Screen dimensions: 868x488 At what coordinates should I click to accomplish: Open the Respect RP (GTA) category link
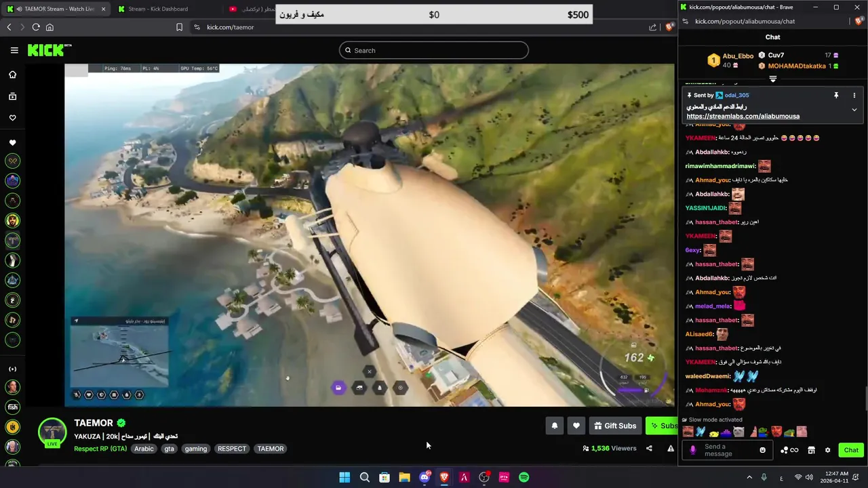coord(100,449)
